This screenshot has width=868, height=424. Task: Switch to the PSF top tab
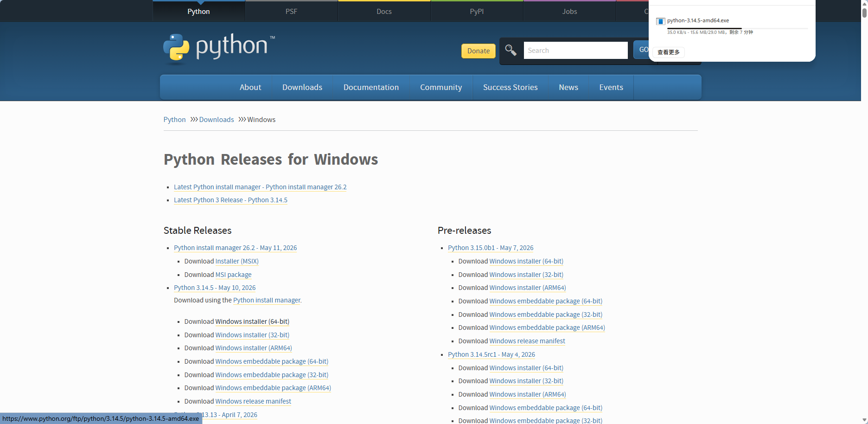pyautogui.click(x=291, y=12)
